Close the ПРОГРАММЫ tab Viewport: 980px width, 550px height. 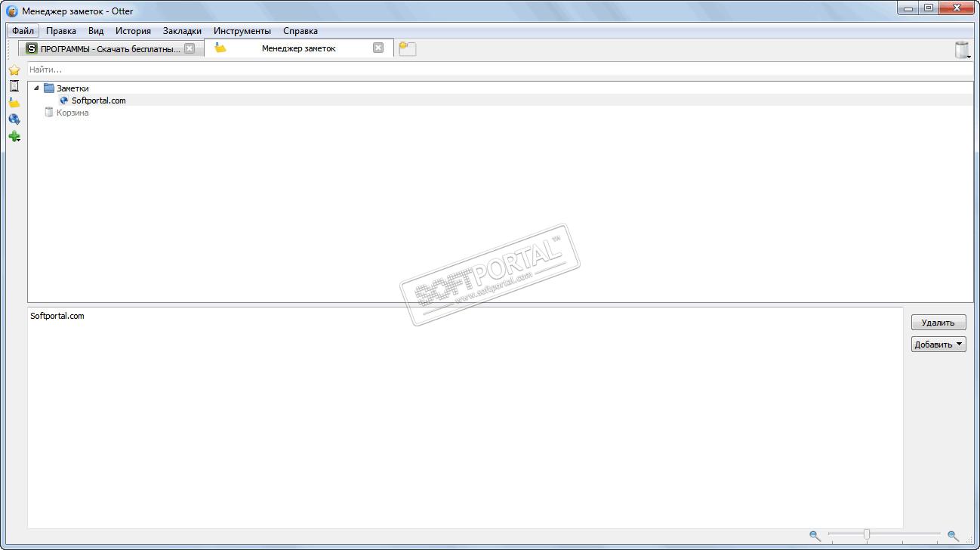point(190,48)
